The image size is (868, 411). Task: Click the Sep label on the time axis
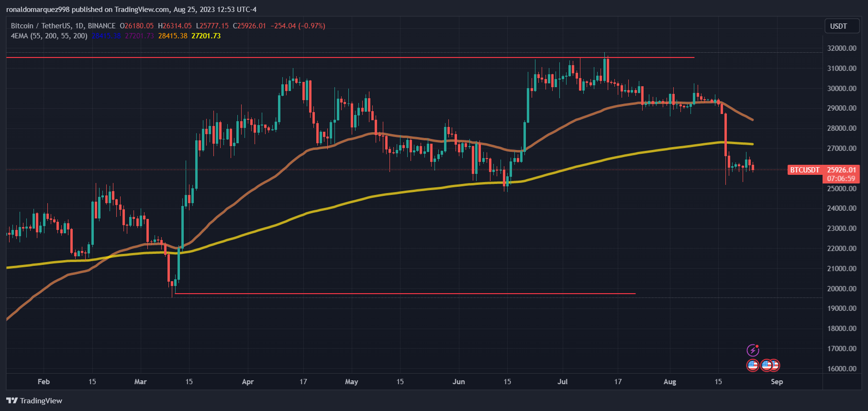(777, 382)
